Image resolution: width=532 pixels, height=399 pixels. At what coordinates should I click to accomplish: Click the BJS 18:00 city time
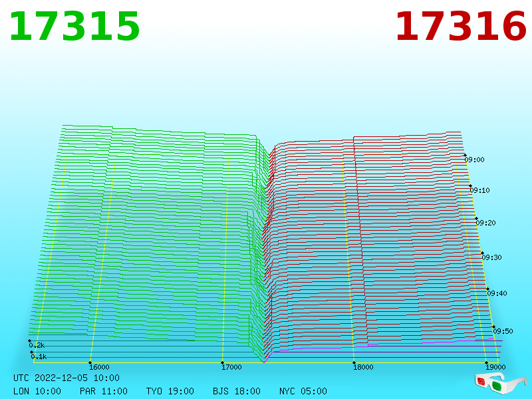(x=237, y=391)
